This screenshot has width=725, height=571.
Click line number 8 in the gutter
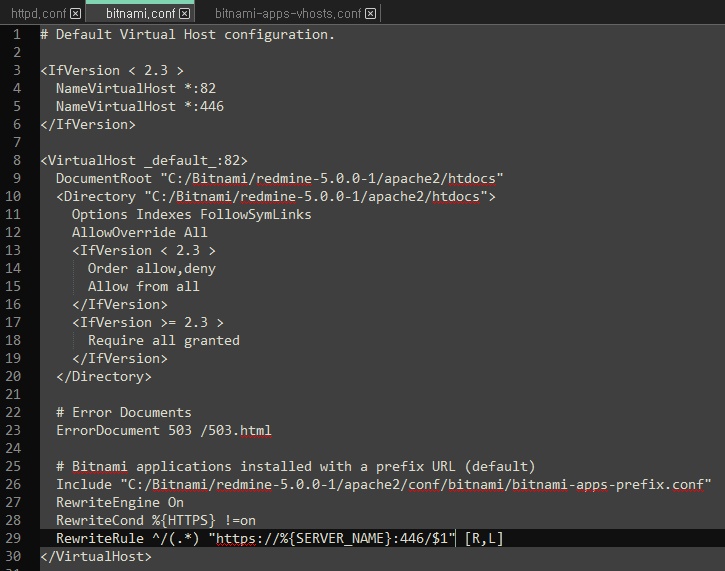(x=17, y=160)
